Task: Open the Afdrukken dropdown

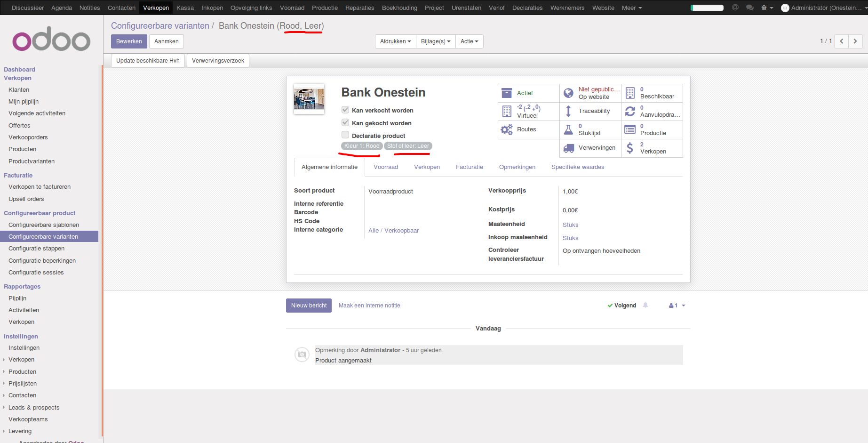Action: pyautogui.click(x=395, y=41)
